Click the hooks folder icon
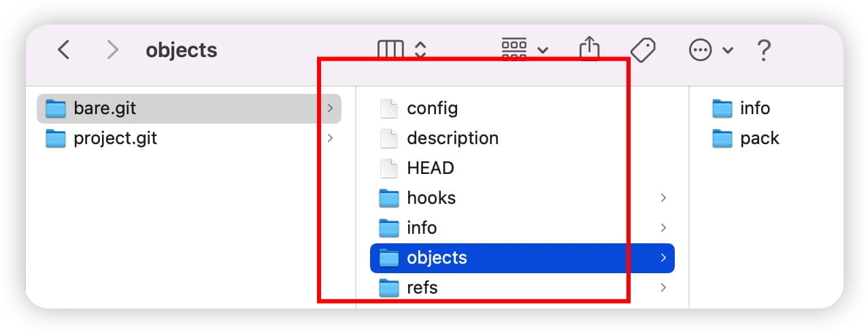 pos(388,198)
